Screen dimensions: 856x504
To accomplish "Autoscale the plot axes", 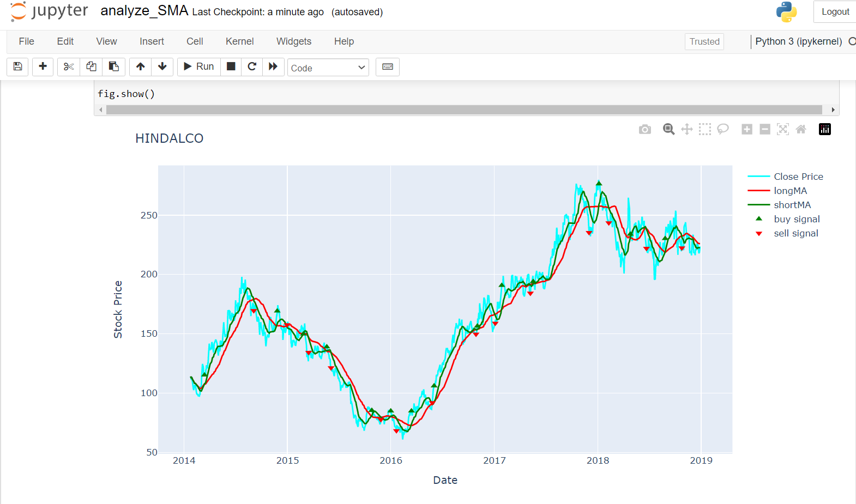I will [783, 129].
